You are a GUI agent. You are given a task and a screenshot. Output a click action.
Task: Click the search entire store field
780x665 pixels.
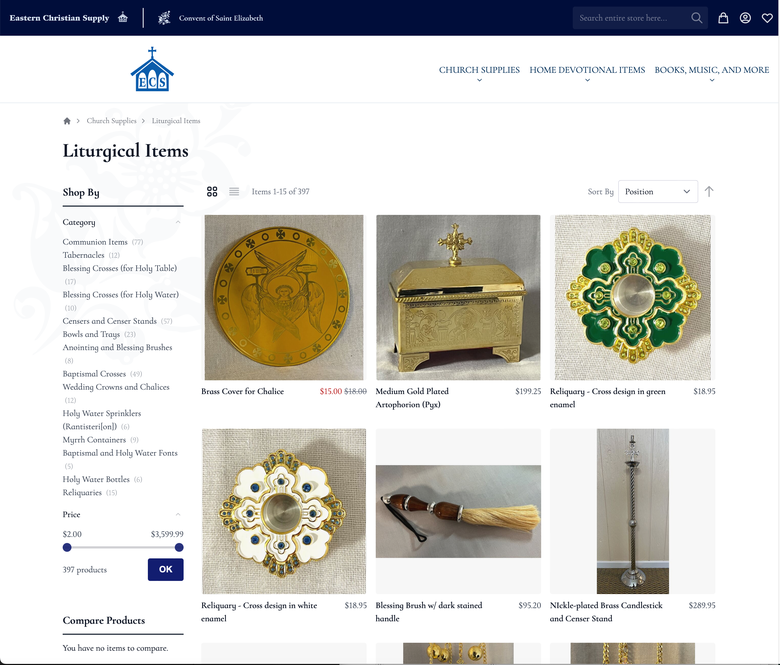tap(631, 18)
